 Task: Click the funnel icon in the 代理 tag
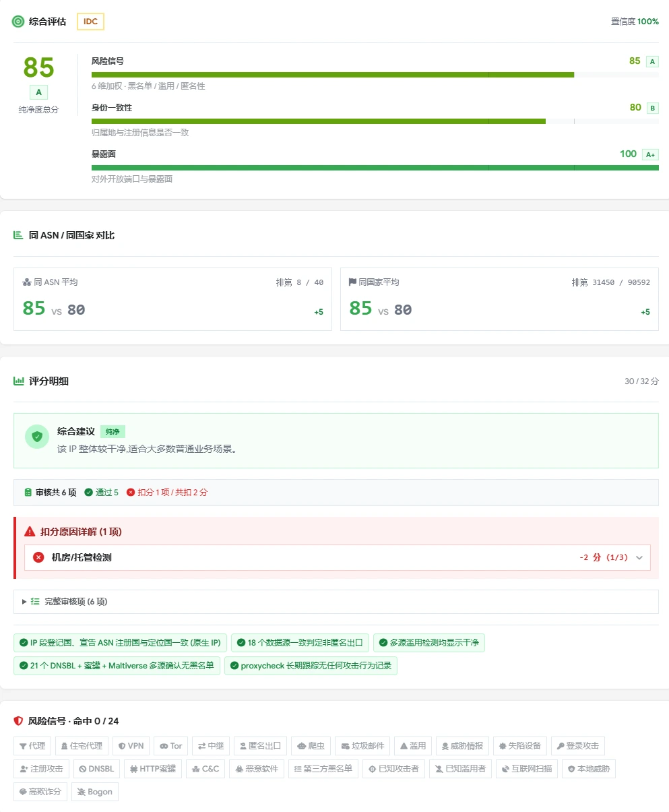pyautogui.click(x=22, y=746)
